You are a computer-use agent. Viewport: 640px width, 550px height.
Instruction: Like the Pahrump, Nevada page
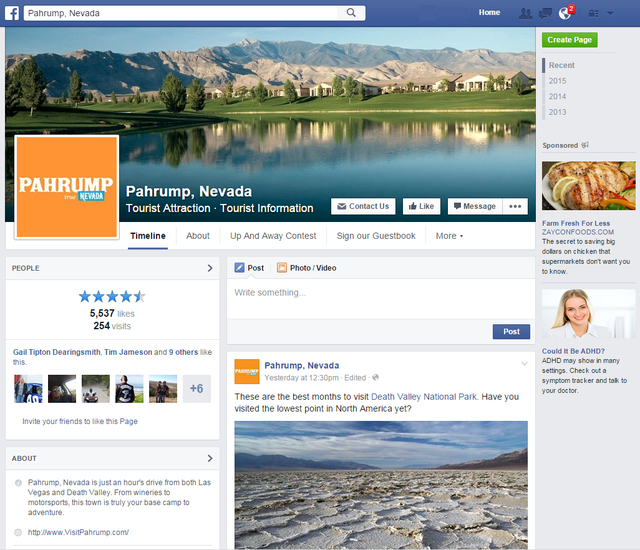click(420, 206)
